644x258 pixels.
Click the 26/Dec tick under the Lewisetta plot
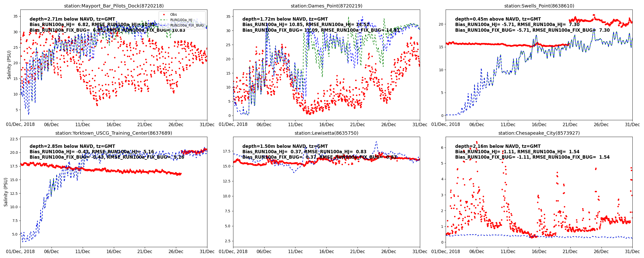coord(388,252)
